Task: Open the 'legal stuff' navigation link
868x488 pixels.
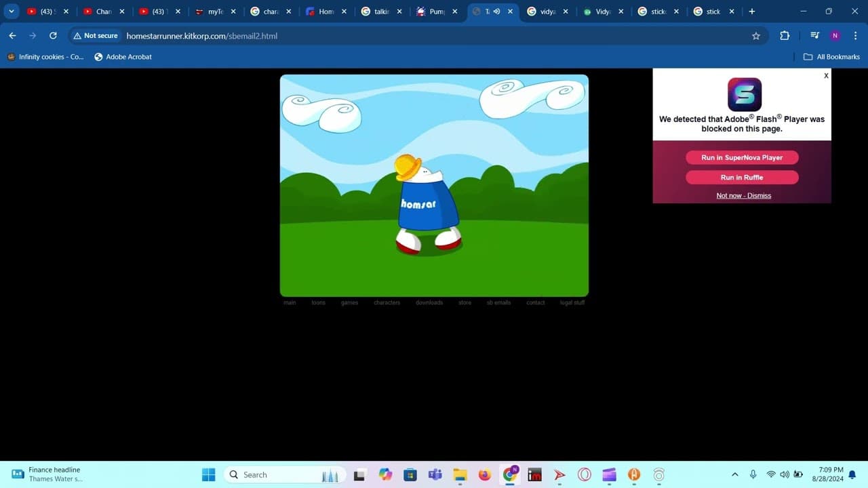Action: [572, 302]
